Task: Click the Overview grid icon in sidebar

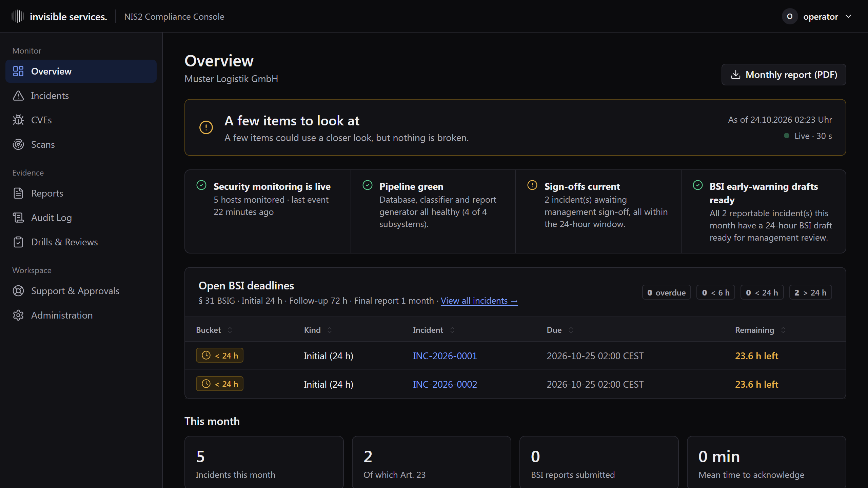Action: (18, 71)
